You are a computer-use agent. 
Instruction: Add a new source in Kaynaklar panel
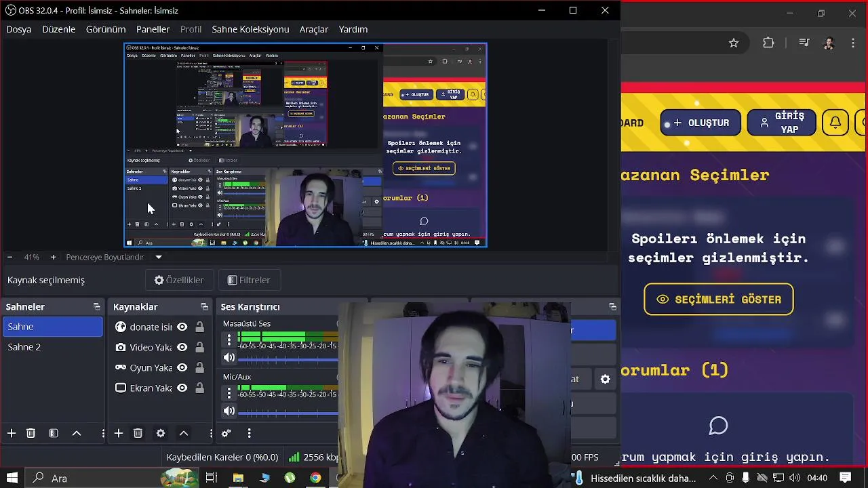[x=119, y=433]
